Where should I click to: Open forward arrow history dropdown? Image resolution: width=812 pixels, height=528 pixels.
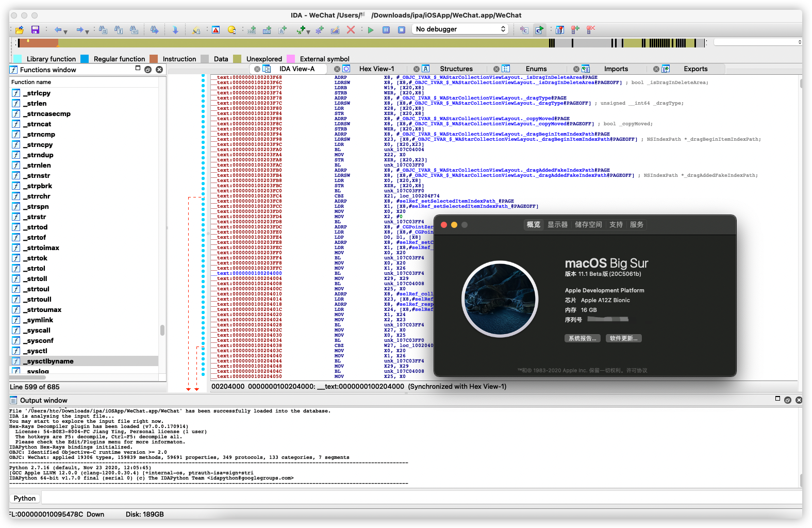click(x=87, y=32)
